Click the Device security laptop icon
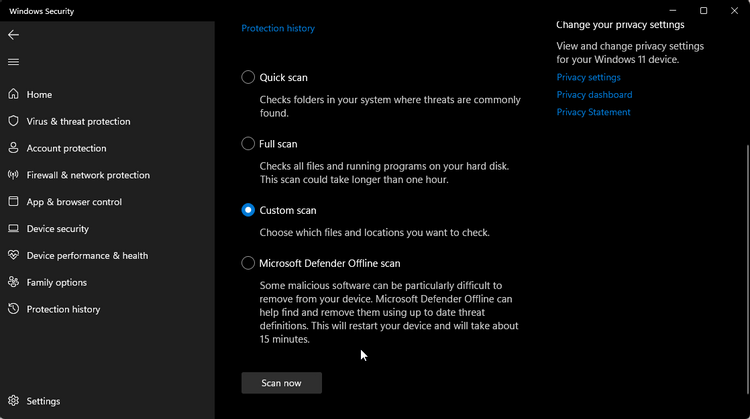 pos(13,228)
